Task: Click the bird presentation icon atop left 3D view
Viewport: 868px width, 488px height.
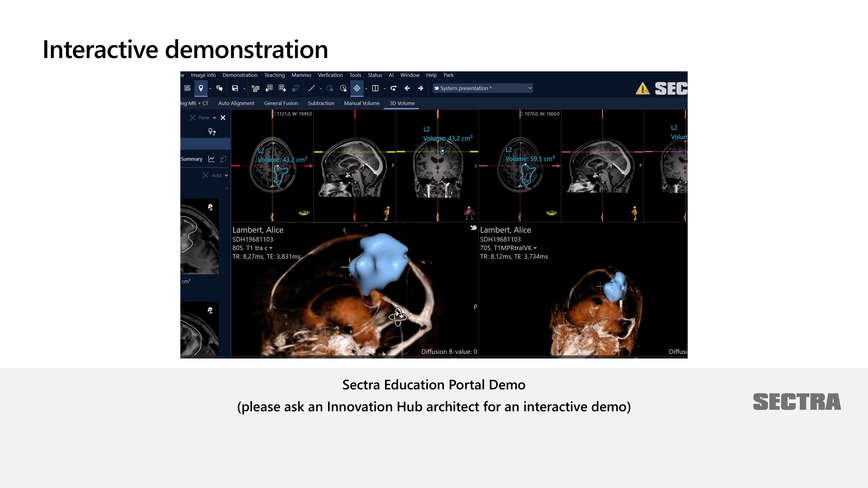Action: [x=473, y=228]
